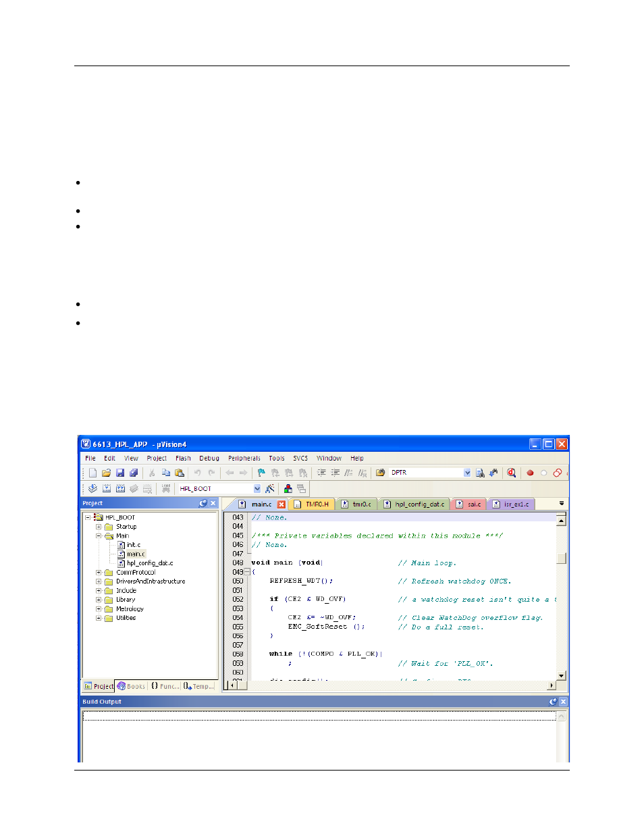Toggle bookmark with flag icon
The height and width of the screenshot is (834, 644).
point(261,473)
